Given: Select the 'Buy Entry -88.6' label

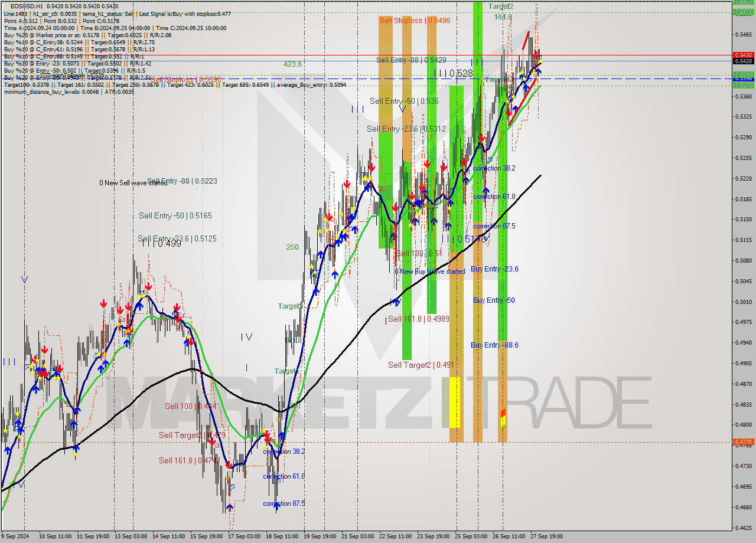Looking at the screenshot, I should point(494,345).
